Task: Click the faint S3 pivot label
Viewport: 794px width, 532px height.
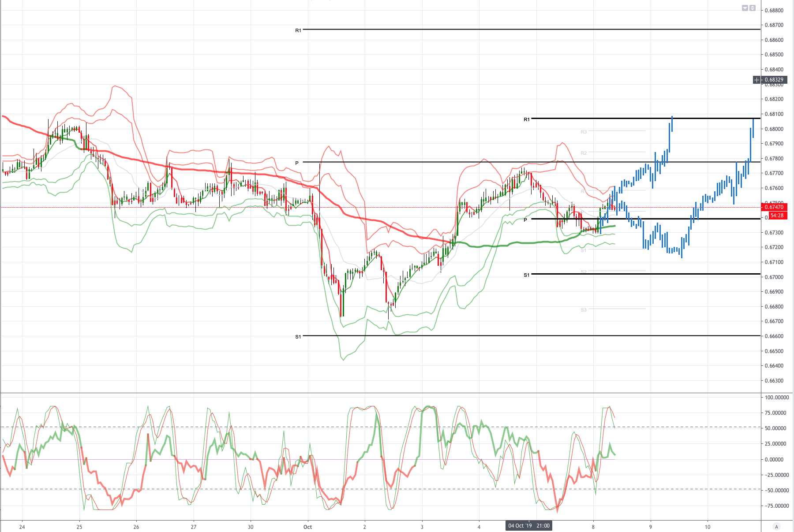Action: coord(584,310)
